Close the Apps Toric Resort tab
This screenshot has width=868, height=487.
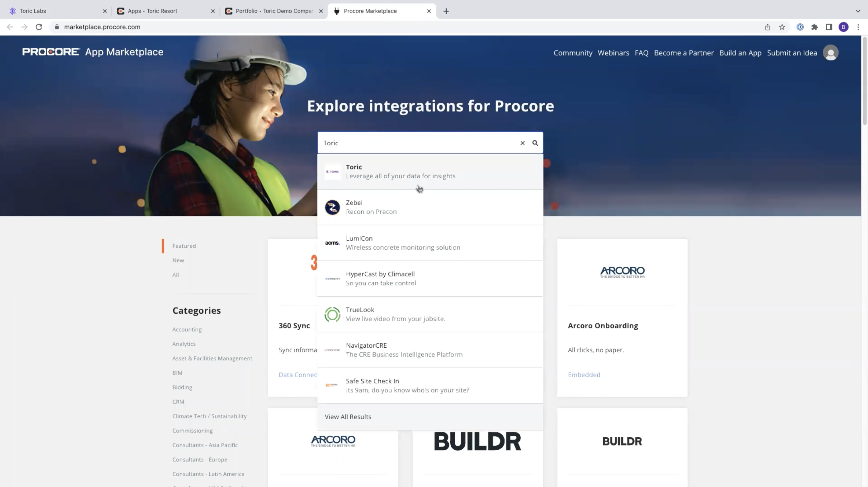[213, 11]
